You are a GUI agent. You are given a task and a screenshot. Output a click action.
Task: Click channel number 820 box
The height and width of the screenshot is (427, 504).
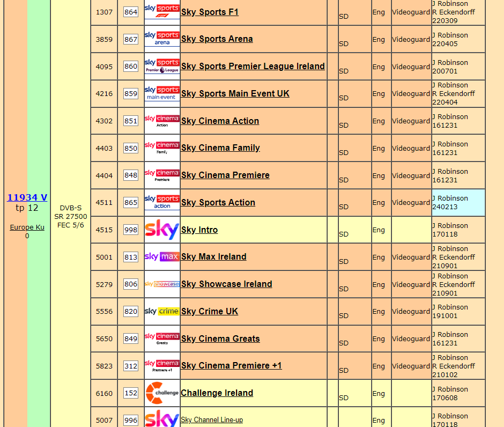131,311
